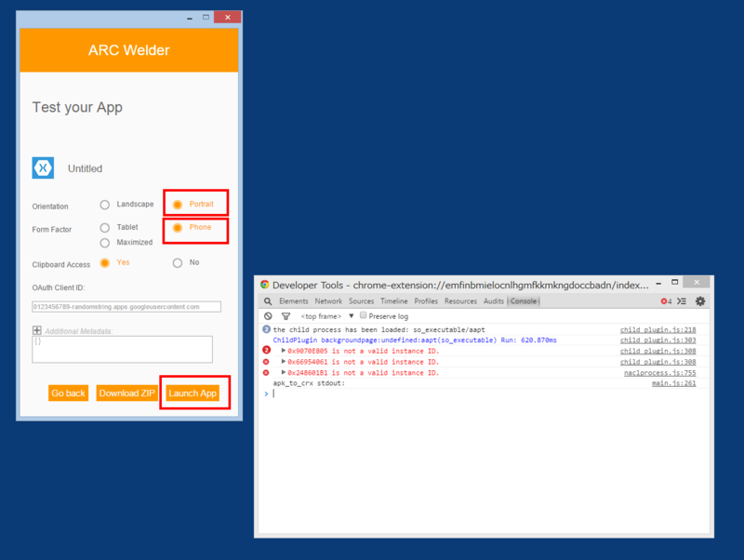The height and width of the screenshot is (560, 744).
Task: Set Clipboard Access to Yes
Action: pyautogui.click(x=105, y=263)
